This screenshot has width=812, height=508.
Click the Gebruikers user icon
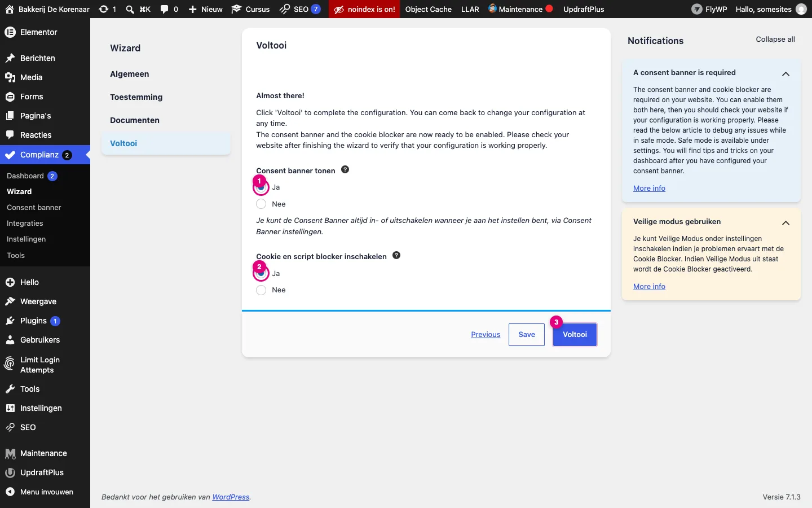[x=10, y=340]
